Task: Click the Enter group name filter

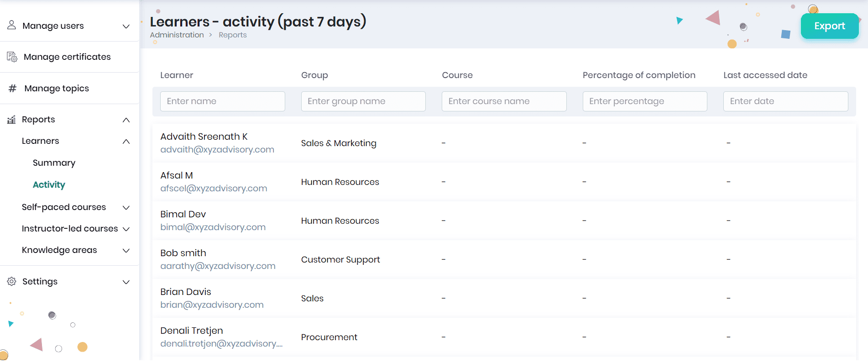Action: coord(363,101)
